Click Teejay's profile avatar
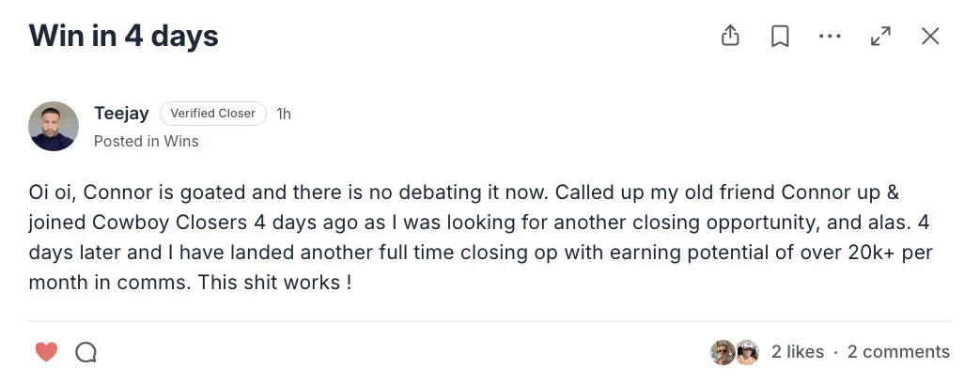The height and width of the screenshot is (384, 980). pyautogui.click(x=54, y=126)
